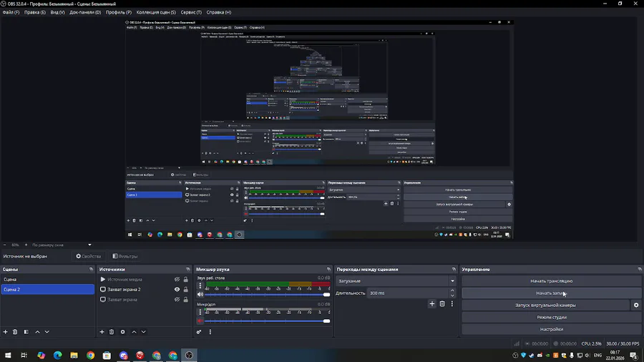Select the Сцена item in scenes list

pos(48,279)
